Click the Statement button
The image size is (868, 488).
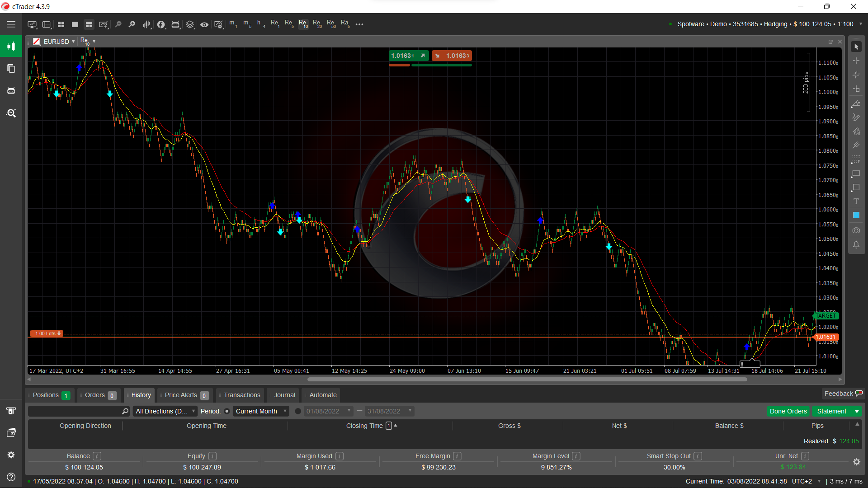(832, 411)
